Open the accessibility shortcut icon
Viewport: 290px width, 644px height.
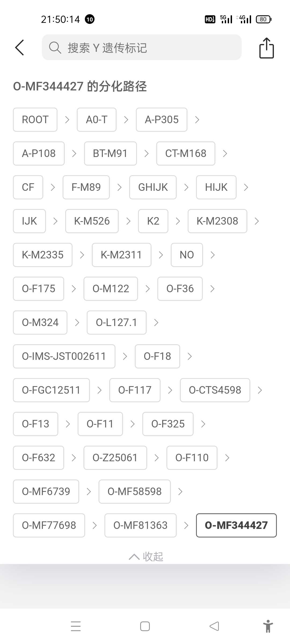pyautogui.click(x=268, y=626)
